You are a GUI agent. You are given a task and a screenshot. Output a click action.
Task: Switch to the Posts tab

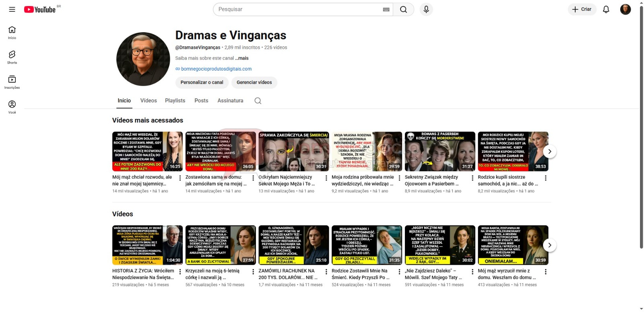coord(201,100)
